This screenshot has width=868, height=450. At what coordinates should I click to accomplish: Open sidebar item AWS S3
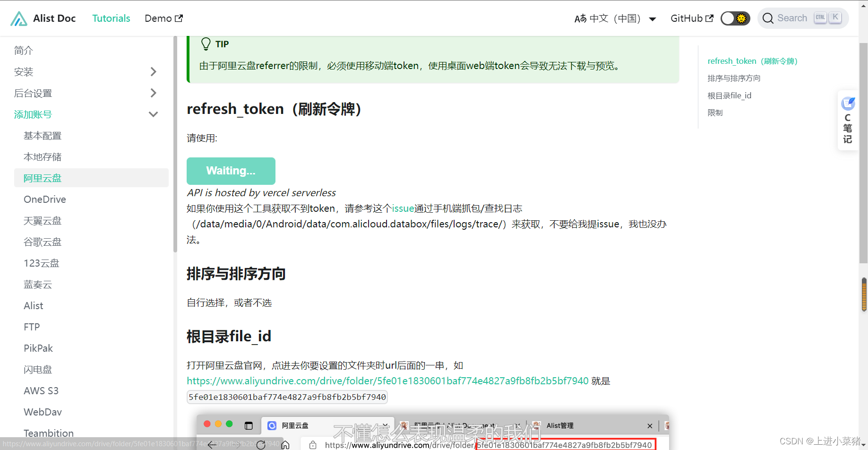point(41,391)
